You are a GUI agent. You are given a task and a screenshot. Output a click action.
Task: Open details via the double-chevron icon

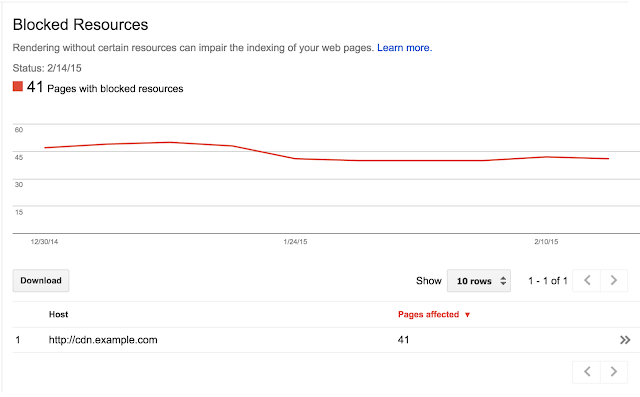pyautogui.click(x=625, y=340)
